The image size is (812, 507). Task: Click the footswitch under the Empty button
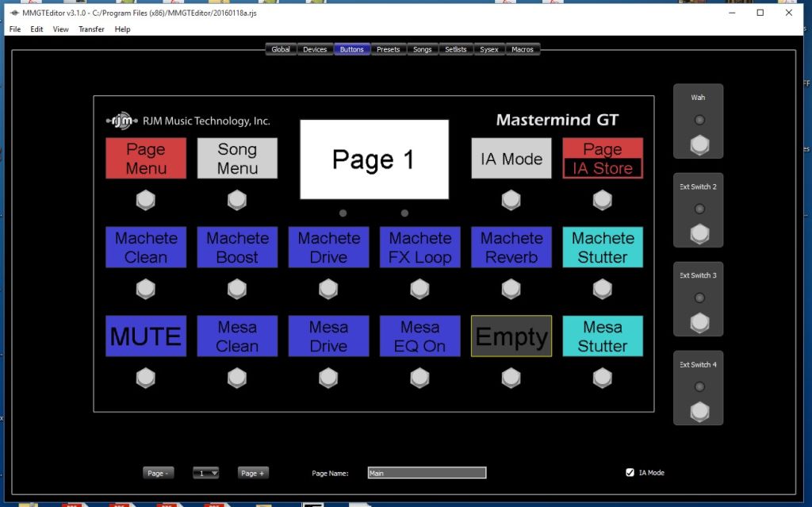pos(511,378)
